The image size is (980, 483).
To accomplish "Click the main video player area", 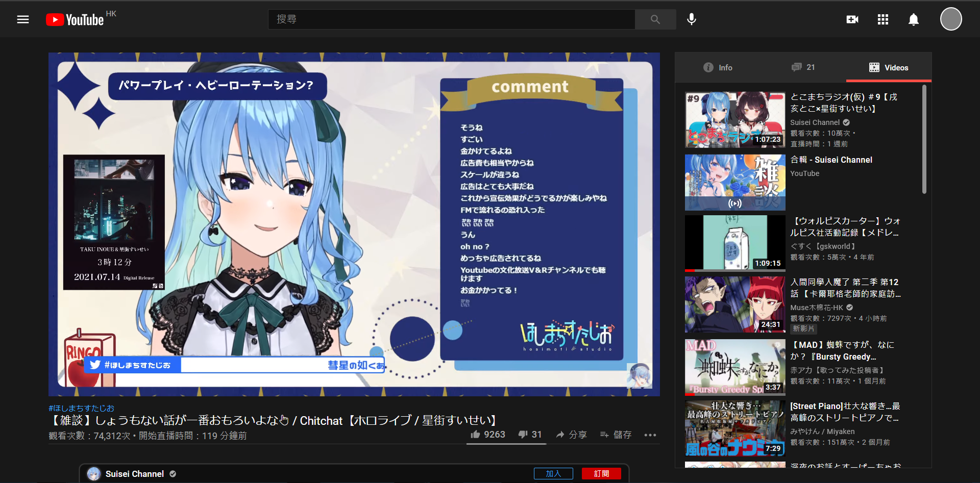I will click(354, 224).
